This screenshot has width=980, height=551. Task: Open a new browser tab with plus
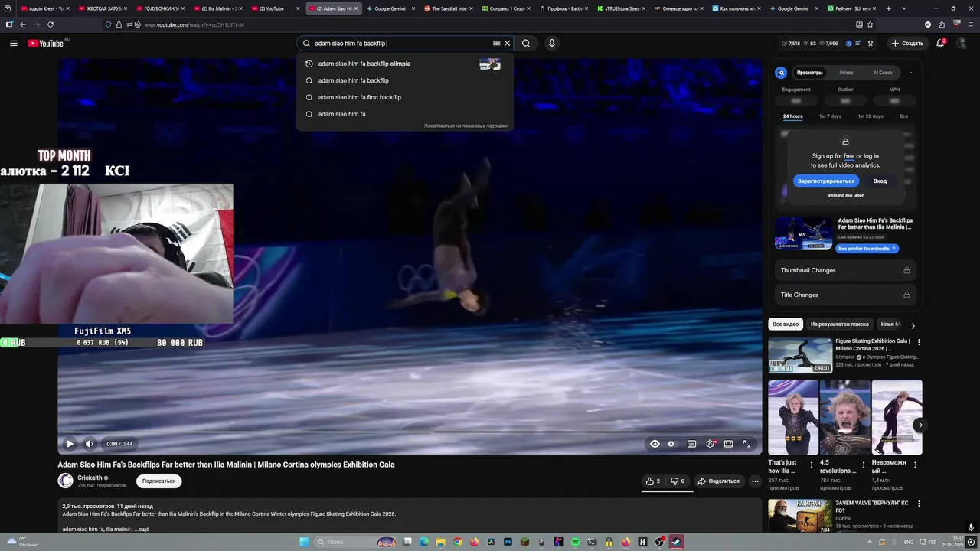889,8
